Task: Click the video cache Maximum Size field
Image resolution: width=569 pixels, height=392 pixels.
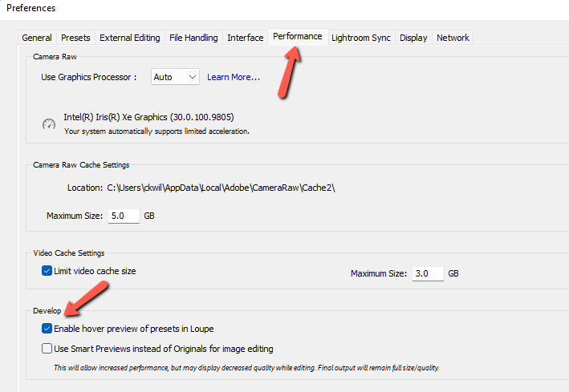Action: click(x=428, y=273)
